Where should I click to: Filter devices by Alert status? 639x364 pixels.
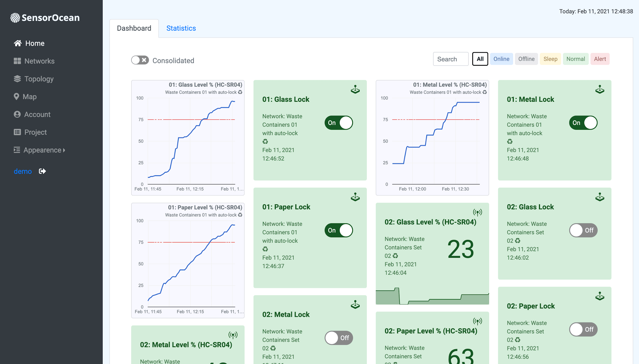[600, 59]
